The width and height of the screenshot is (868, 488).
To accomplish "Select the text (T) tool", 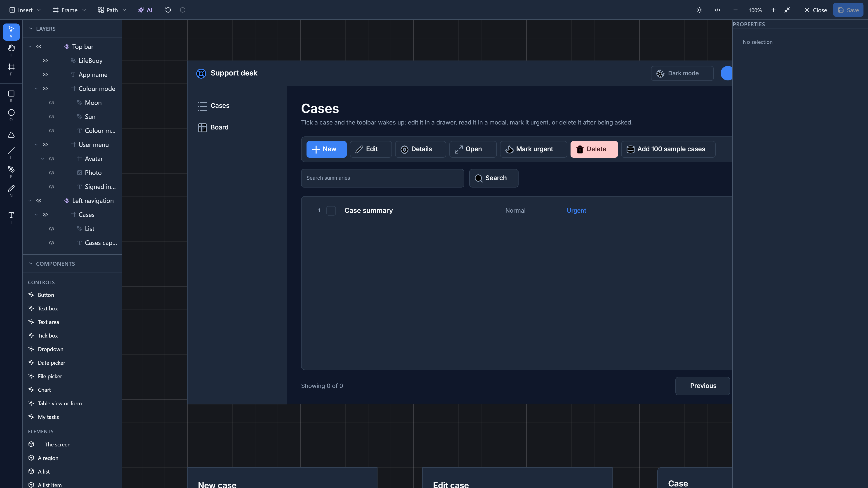I will [11, 218].
